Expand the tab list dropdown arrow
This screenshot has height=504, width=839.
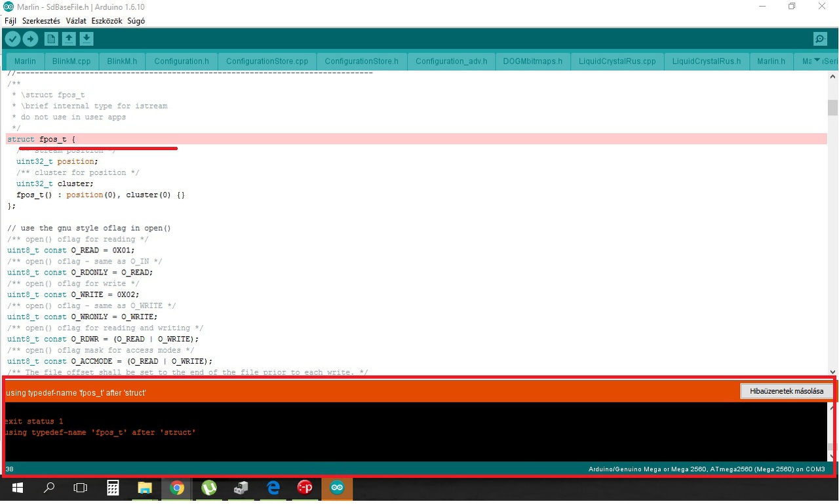click(x=817, y=60)
